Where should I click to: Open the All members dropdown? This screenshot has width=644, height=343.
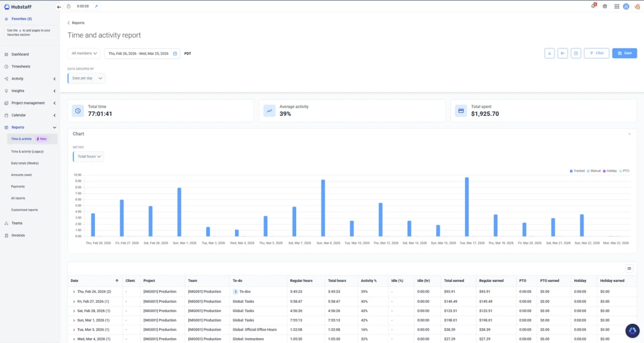point(84,54)
